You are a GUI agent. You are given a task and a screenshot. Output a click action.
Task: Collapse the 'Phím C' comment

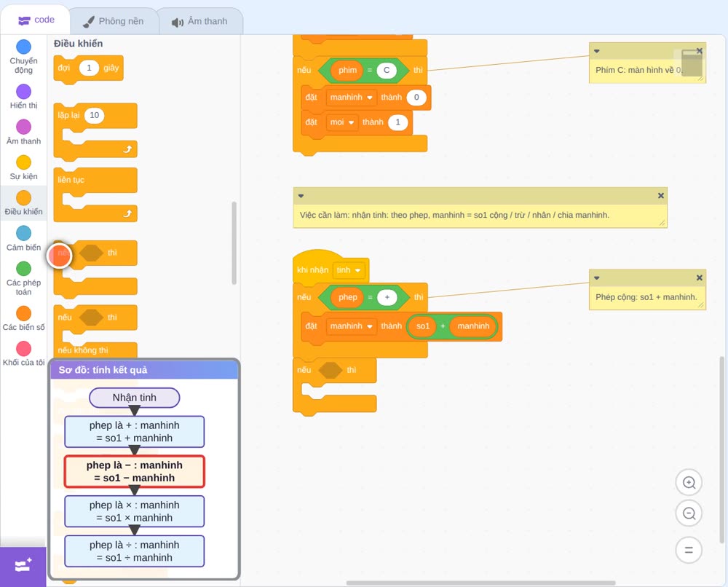(597, 51)
